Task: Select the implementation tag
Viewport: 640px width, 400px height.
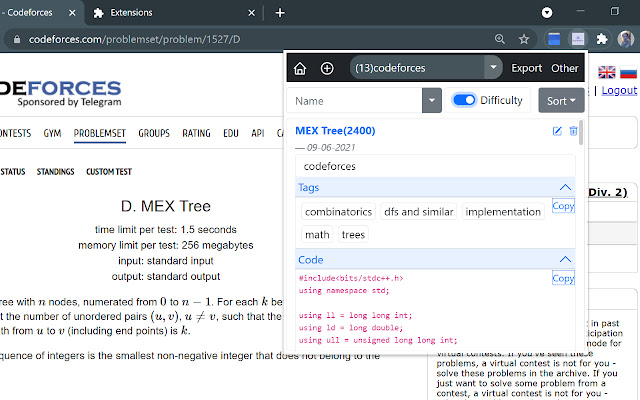Action: pos(503,212)
